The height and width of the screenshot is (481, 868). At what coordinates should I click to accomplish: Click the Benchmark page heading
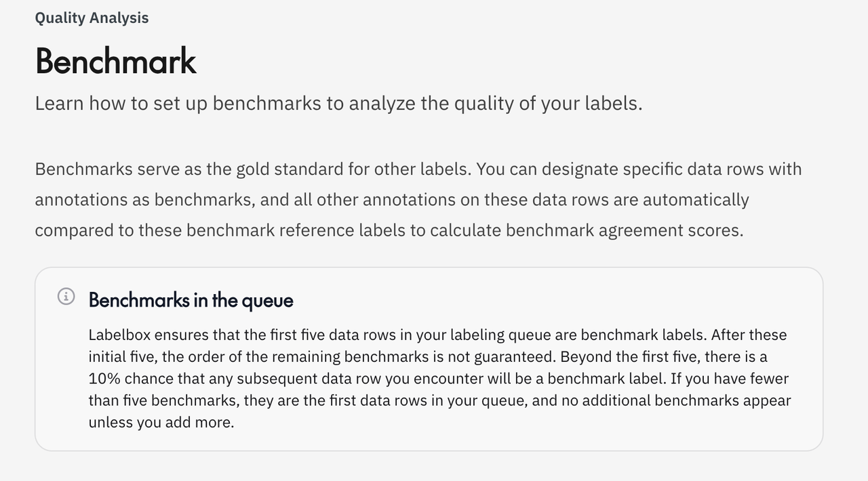pyautogui.click(x=116, y=61)
